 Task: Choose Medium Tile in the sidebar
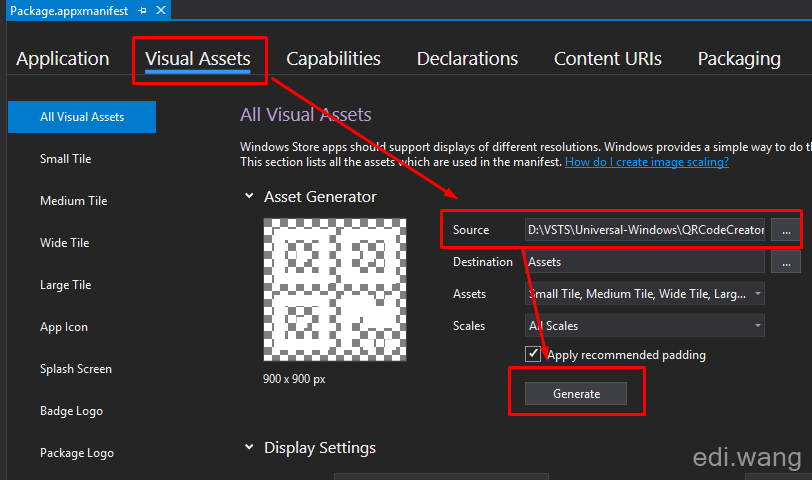(74, 201)
